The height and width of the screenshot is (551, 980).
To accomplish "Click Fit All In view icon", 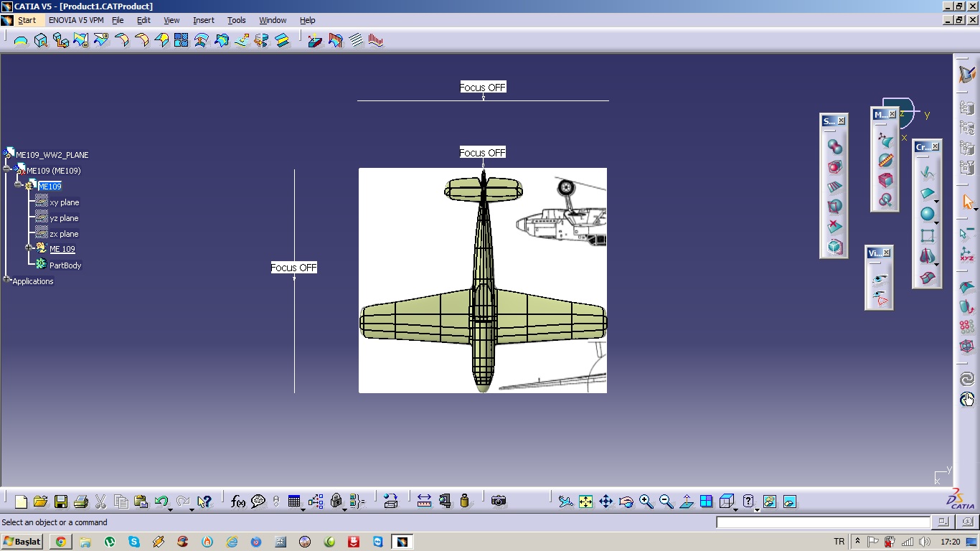I will point(586,501).
